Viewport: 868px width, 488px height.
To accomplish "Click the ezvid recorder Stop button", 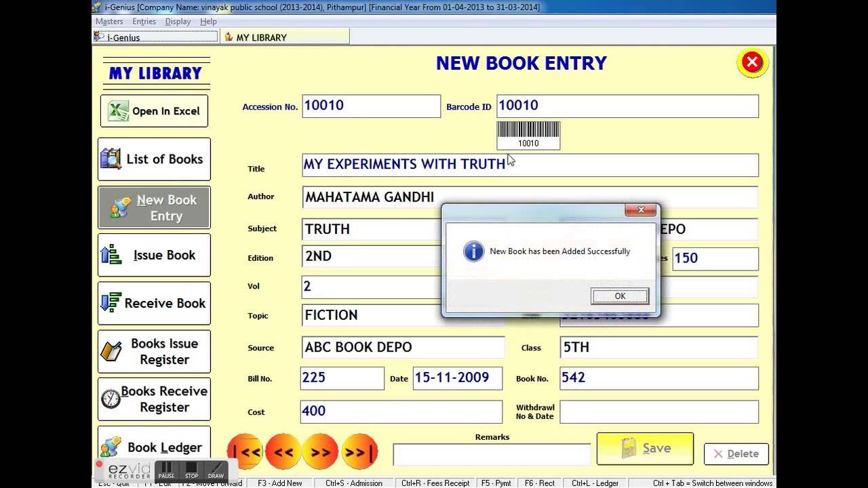I will 192,470.
